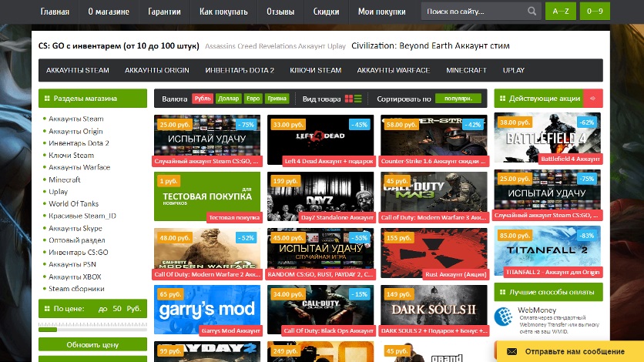Screen dimensions: 644x362
Task: Click the price range slider bar
Action: click(x=92, y=327)
